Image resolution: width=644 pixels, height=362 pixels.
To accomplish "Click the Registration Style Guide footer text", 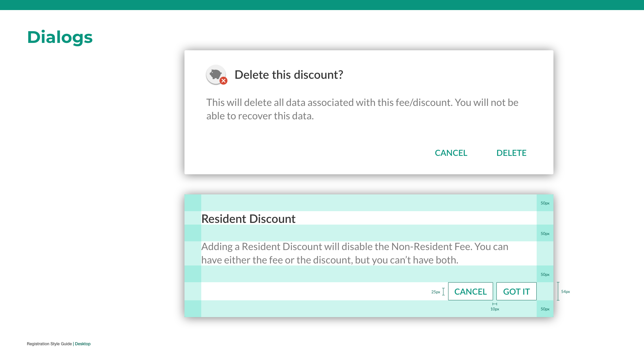I will click(49, 344).
